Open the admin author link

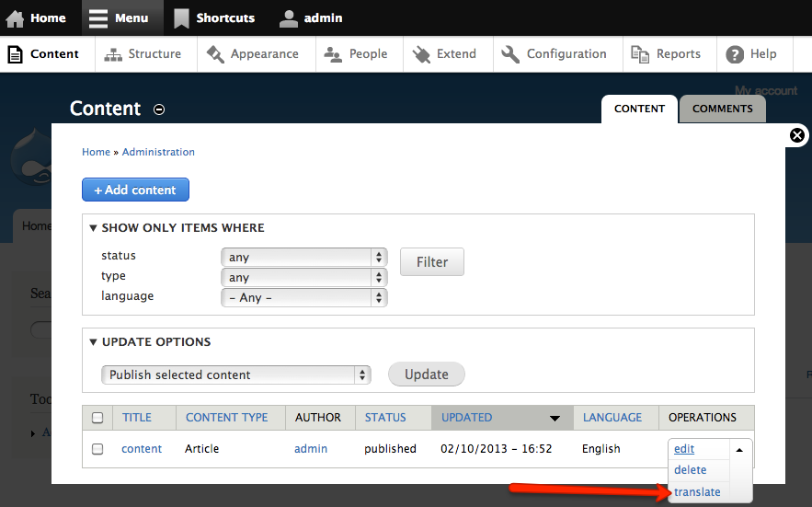311,449
